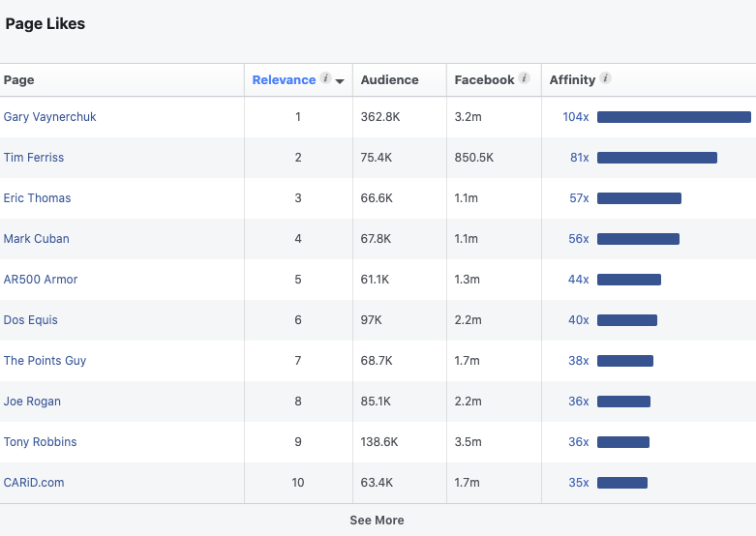This screenshot has width=756, height=536.
Task: Open the Gary Vaynerchuk page link
Action: tap(49, 117)
